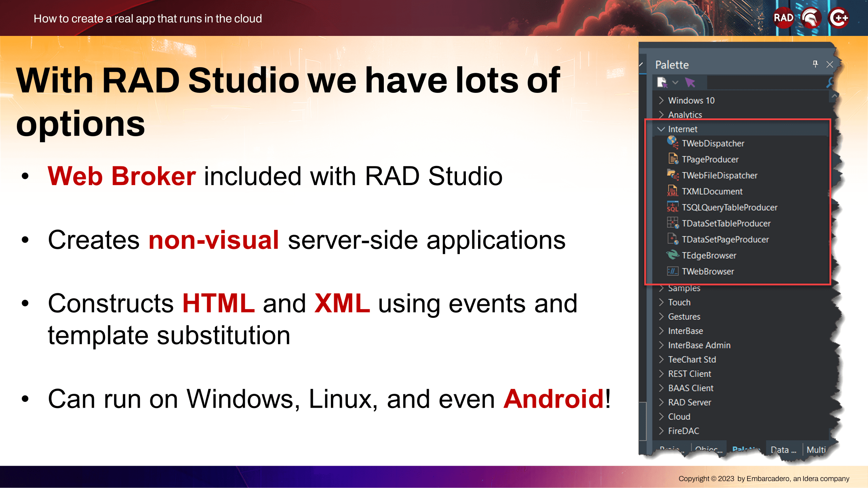Click the Palette search magnifier icon

829,82
